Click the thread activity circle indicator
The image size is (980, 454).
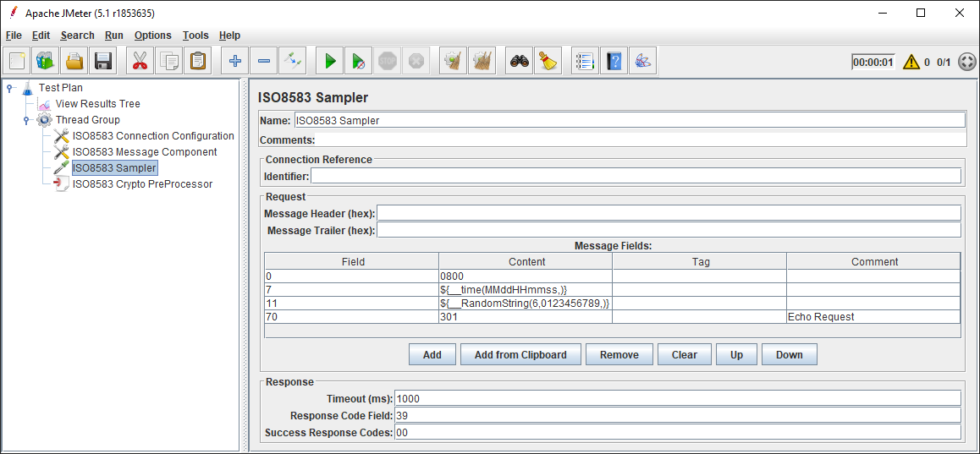[966, 62]
